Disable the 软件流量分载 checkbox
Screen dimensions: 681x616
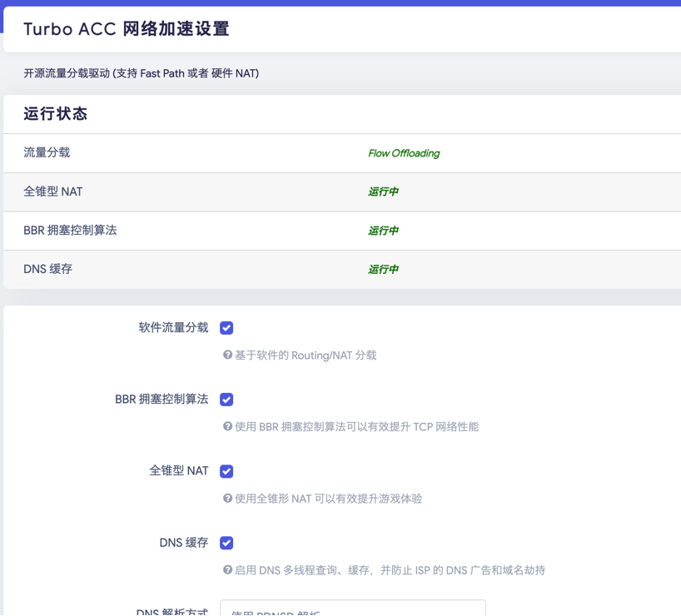(226, 328)
